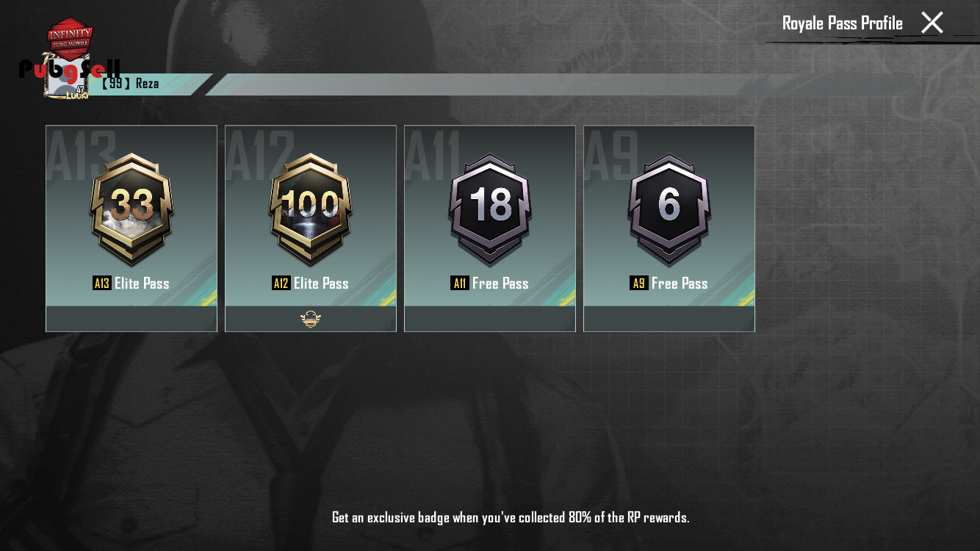Image resolution: width=980 pixels, height=551 pixels.
Task: Select the A12 Elite Pass label
Action: point(311,283)
